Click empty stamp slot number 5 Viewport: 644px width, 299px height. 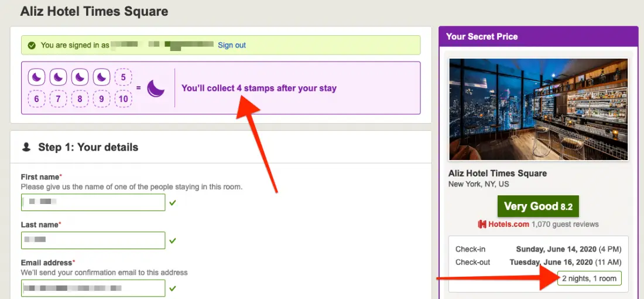(x=123, y=77)
